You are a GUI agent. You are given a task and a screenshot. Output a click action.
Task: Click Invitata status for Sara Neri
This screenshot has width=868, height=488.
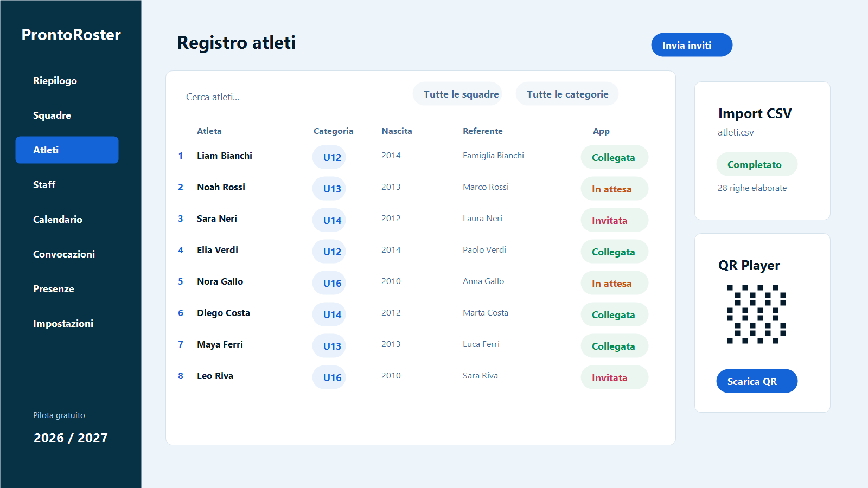tap(614, 220)
